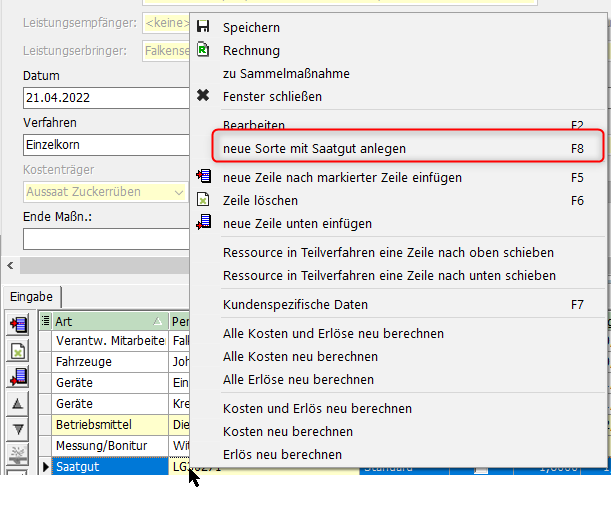The width and height of the screenshot is (611, 505).
Task: Choose 'Kundenspezifische Daten' from the menu
Action: point(295,304)
